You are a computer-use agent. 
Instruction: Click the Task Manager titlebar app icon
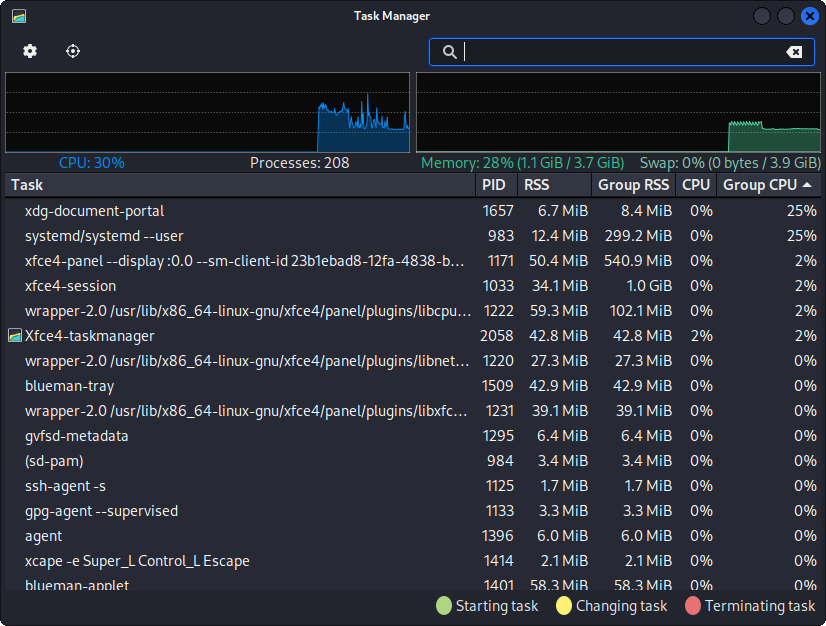coord(19,16)
